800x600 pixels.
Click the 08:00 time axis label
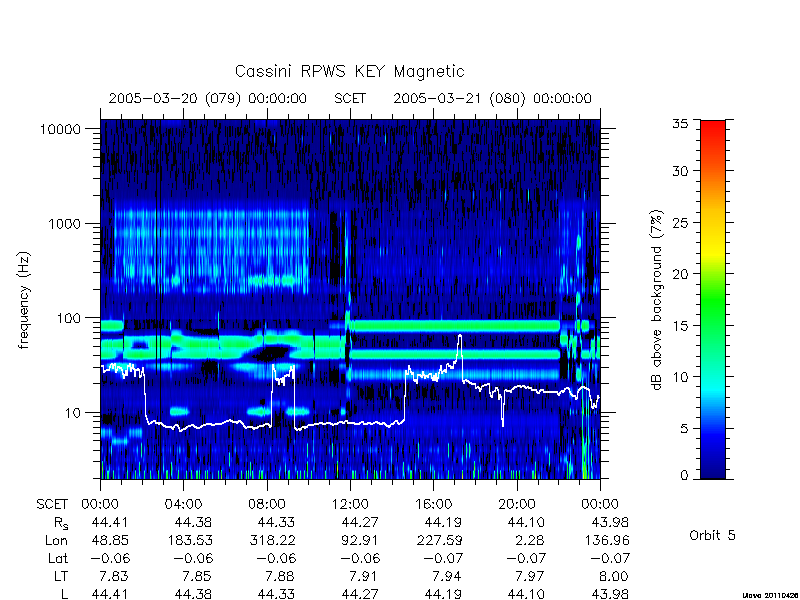267,505
